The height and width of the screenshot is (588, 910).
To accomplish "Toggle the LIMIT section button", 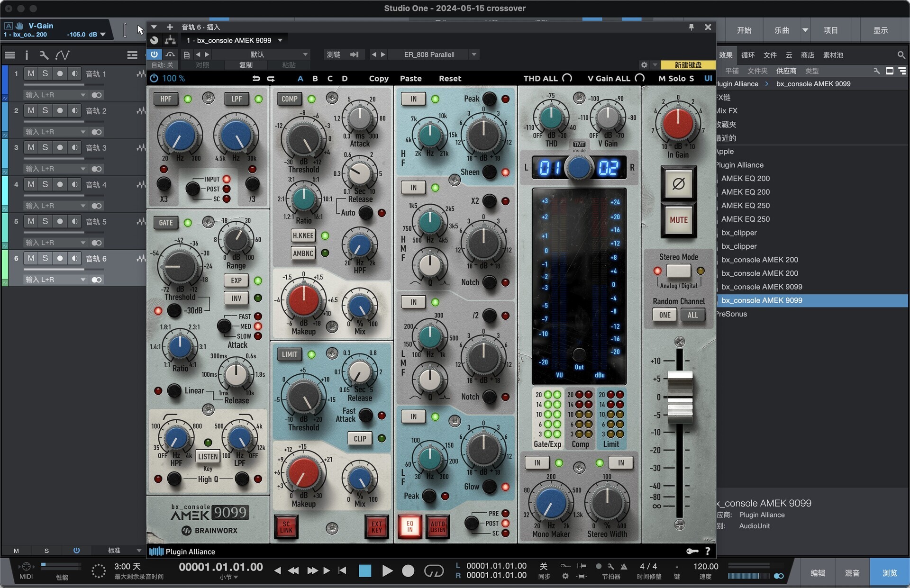I will point(289,354).
